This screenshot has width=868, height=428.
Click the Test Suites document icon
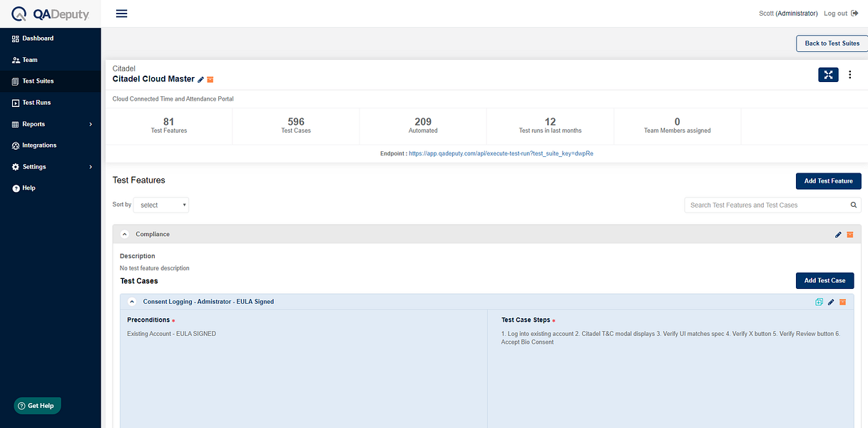16,81
